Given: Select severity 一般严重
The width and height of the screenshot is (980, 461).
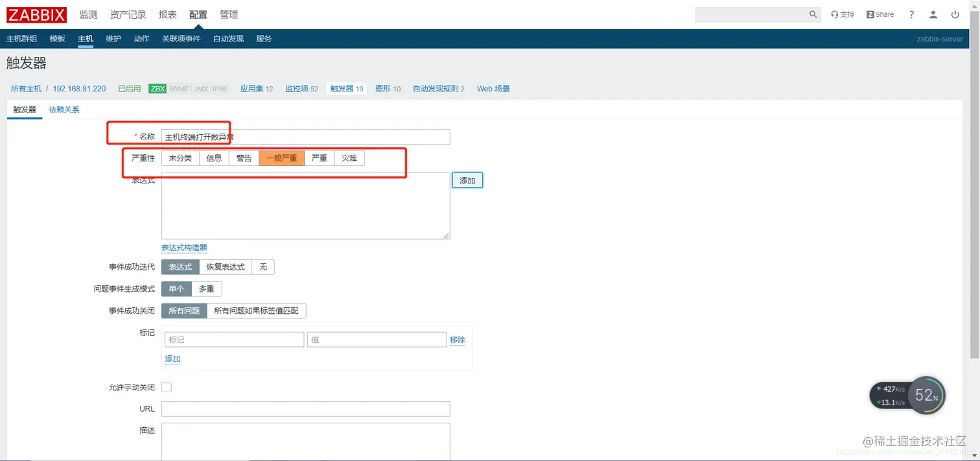Looking at the screenshot, I should tap(281, 158).
